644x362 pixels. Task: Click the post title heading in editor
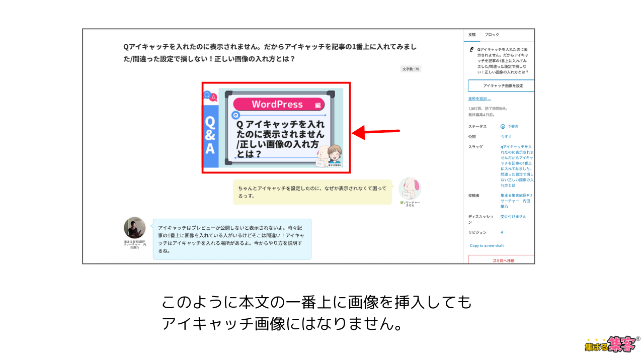pos(271,52)
